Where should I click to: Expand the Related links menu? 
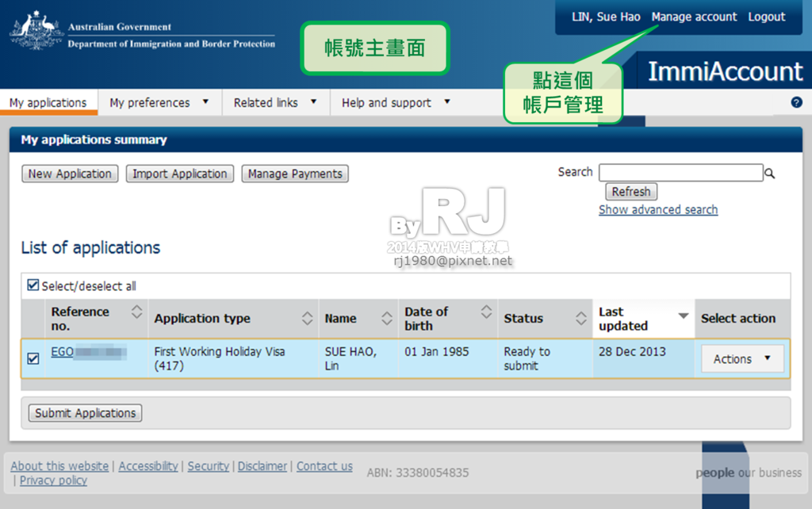point(275,102)
